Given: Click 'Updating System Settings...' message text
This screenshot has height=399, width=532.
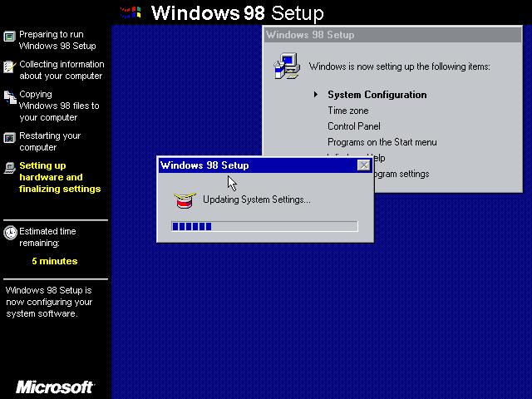Looking at the screenshot, I should coord(257,199).
